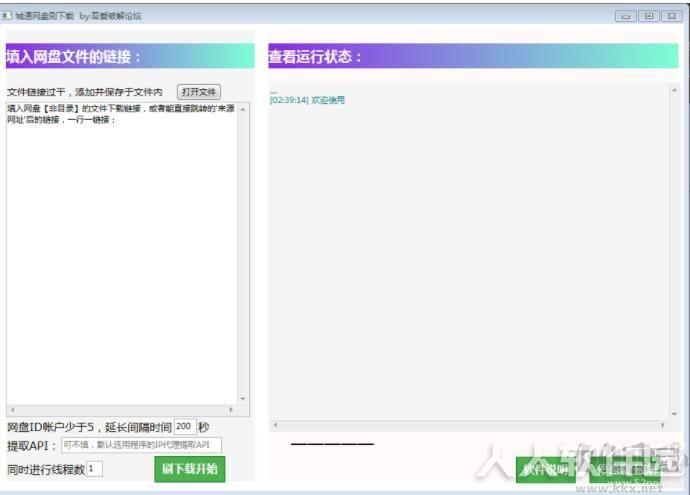
Task: Click the '秒' unit label after interval field
Action: 203,427
